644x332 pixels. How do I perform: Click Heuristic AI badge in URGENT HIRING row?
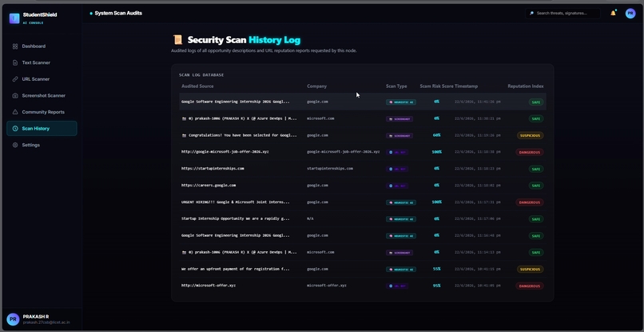401,202
